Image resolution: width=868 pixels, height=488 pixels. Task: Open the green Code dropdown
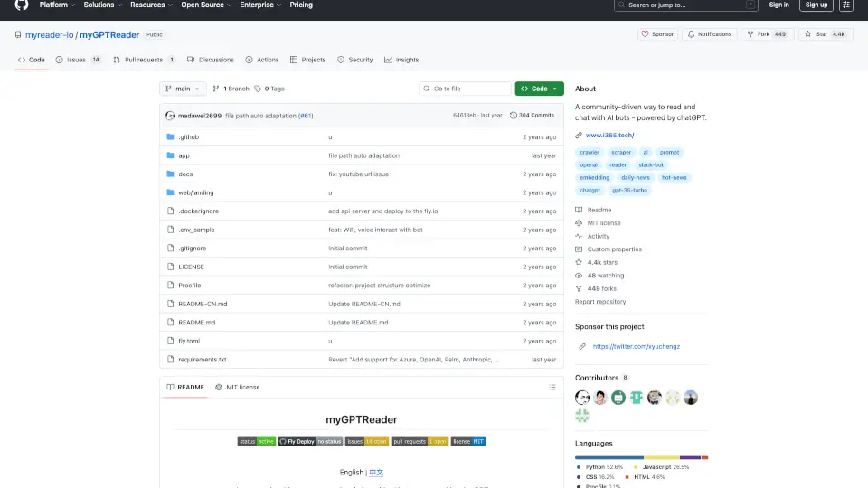539,89
